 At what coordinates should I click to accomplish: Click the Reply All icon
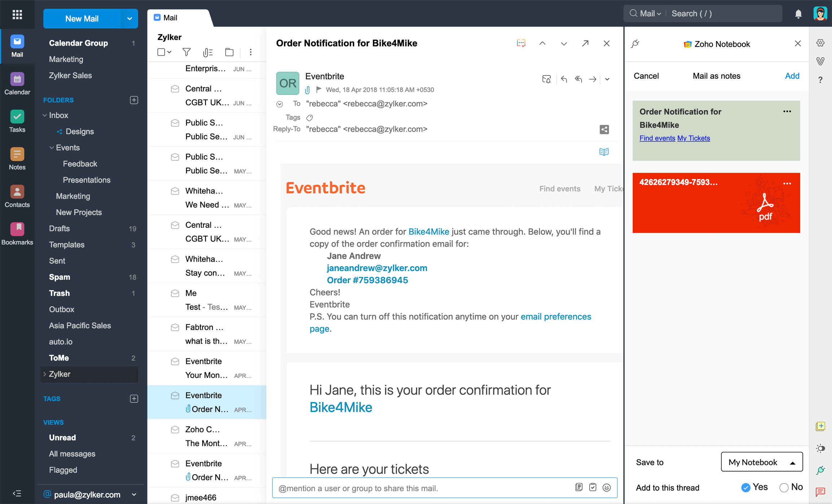point(578,79)
